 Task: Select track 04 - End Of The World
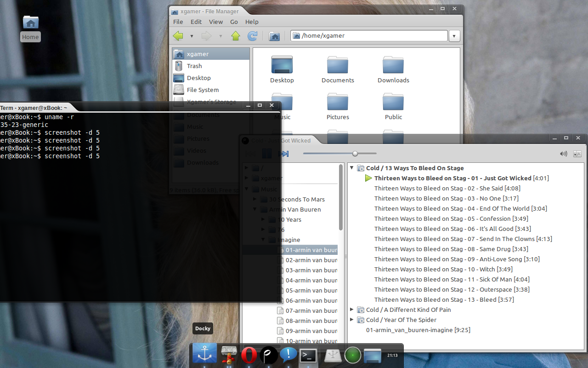[x=461, y=208]
